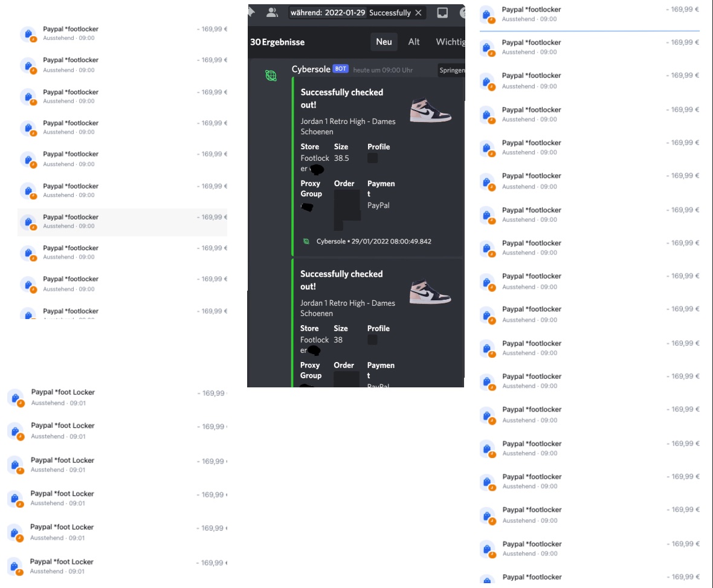Open the Discord inbox icon

pos(442,13)
